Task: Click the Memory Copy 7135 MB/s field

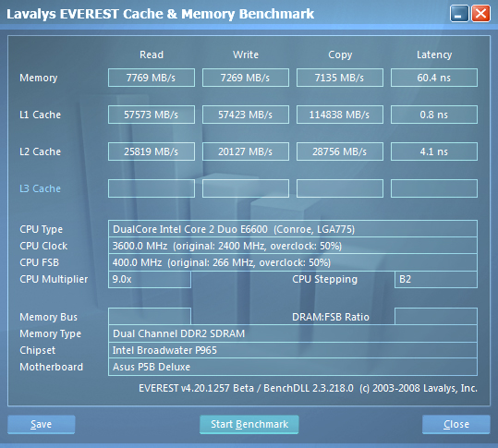Action: click(340, 78)
